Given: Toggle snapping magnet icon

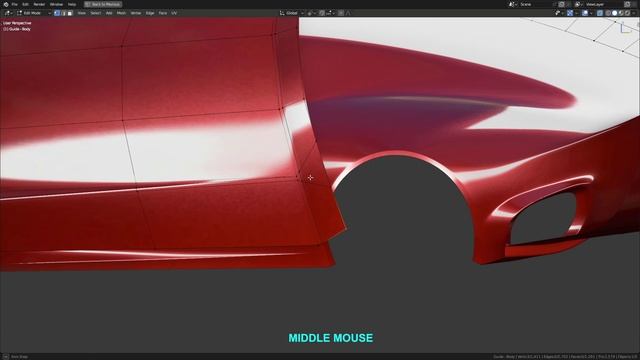Looking at the screenshot, I should [x=322, y=13].
